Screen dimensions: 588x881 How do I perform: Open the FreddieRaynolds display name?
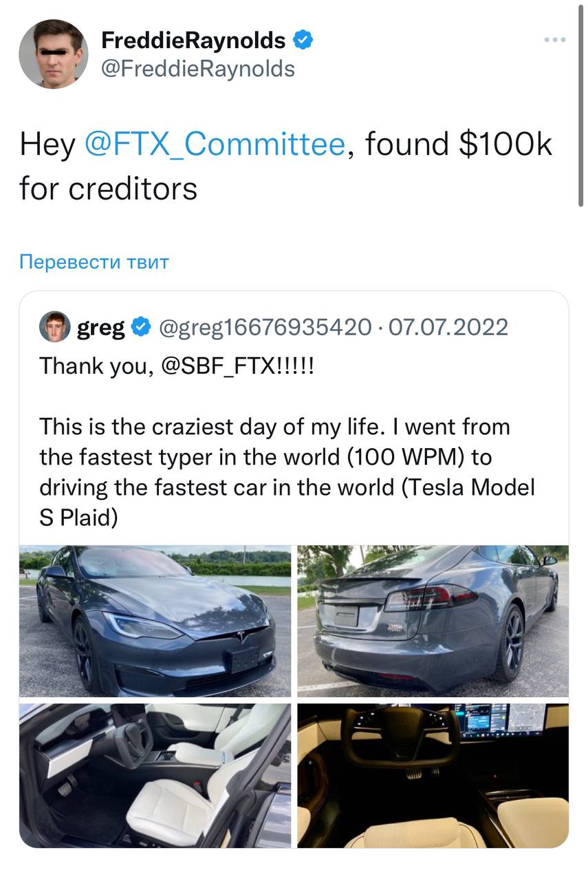(193, 41)
